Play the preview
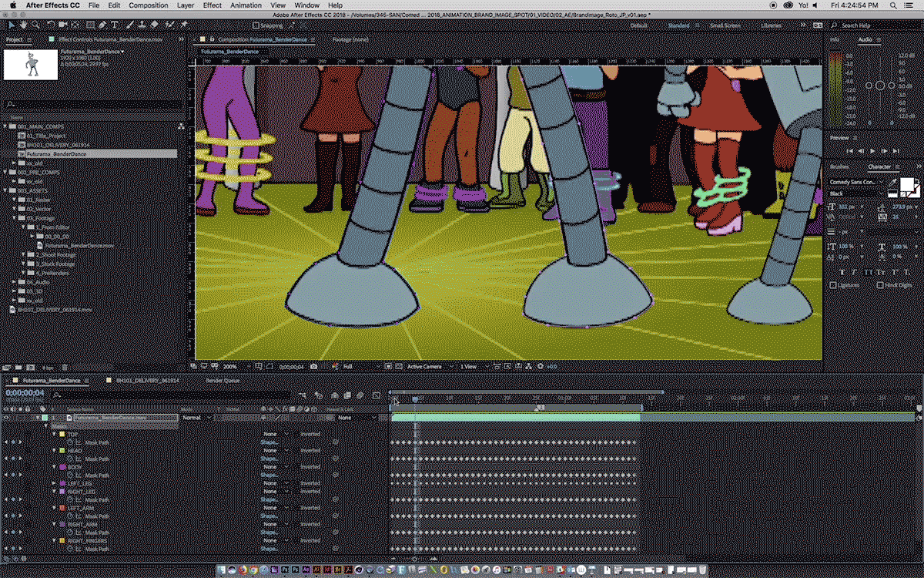924x578 pixels. point(872,151)
